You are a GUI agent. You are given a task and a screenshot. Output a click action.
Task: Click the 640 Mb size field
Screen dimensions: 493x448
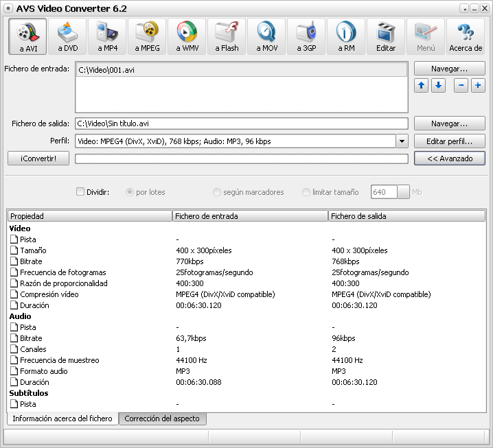click(384, 192)
